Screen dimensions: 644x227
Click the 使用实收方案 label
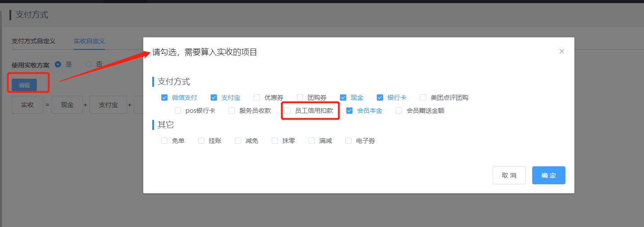click(31, 65)
